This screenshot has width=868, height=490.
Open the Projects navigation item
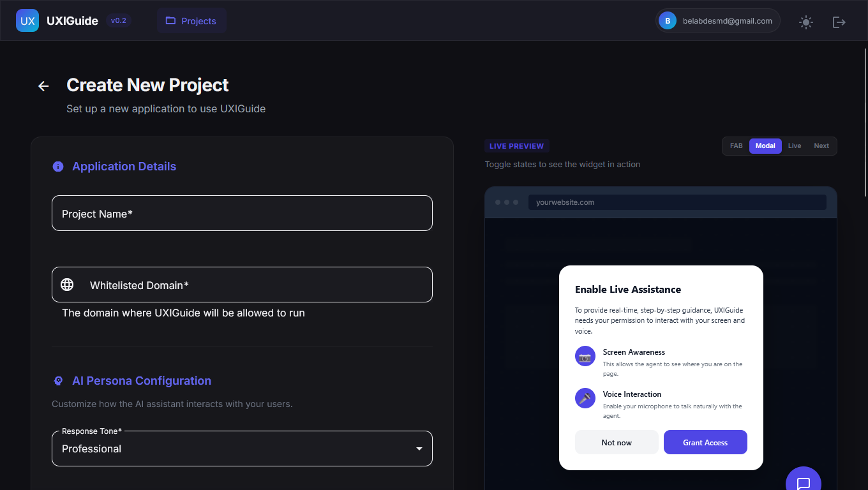(x=191, y=20)
